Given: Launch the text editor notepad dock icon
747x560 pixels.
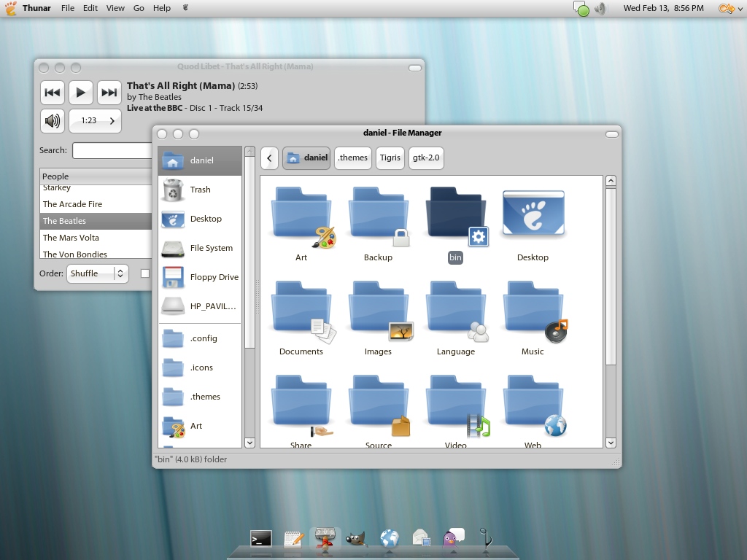Looking at the screenshot, I should click(293, 539).
